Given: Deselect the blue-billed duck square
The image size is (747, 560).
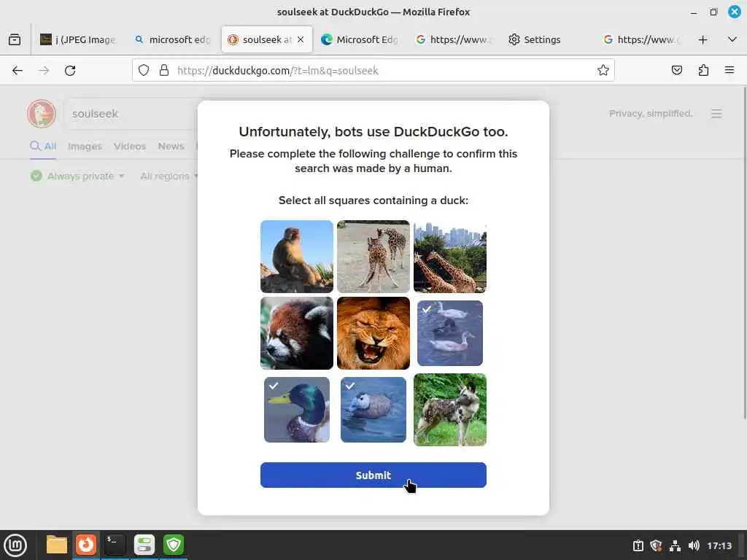Looking at the screenshot, I should tap(373, 410).
